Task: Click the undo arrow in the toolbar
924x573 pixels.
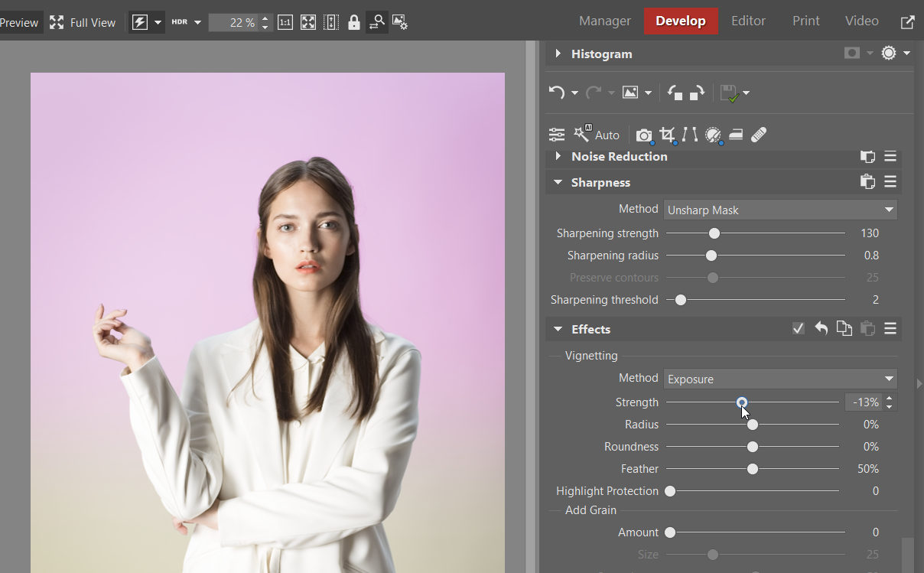Action: [557, 93]
